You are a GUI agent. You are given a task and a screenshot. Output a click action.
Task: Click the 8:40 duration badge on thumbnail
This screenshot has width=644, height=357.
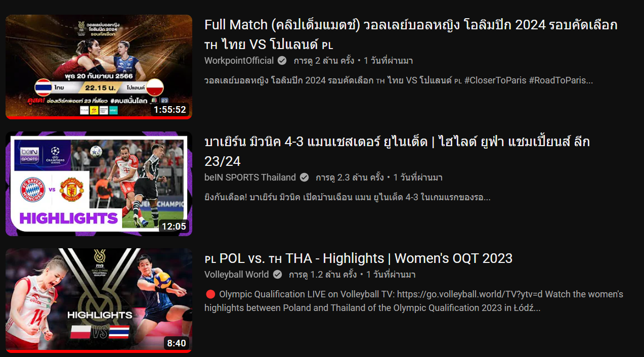tap(177, 343)
